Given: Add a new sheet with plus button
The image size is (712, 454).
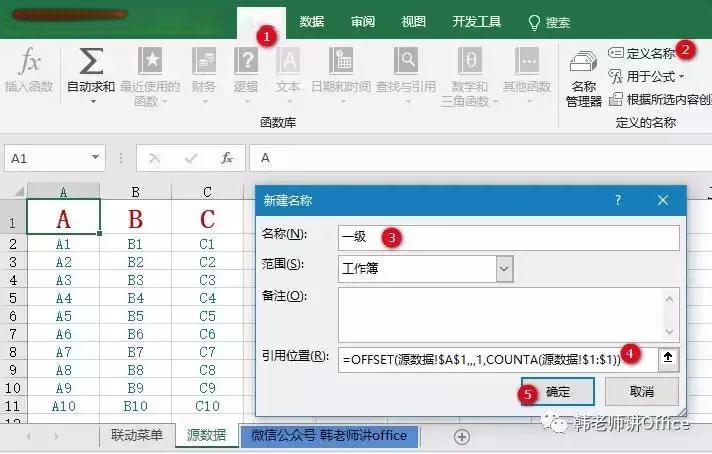Looking at the screenshot, I should pos(461,436).
